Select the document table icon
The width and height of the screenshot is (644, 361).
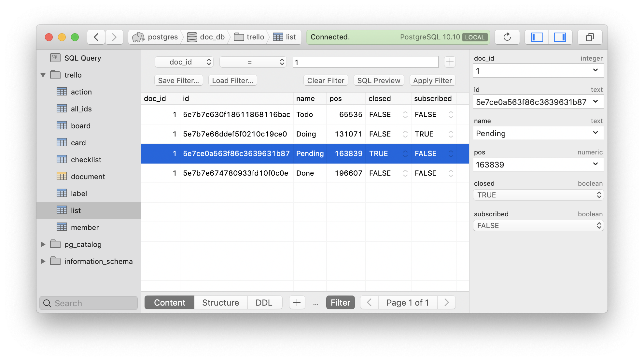(62, 176)
